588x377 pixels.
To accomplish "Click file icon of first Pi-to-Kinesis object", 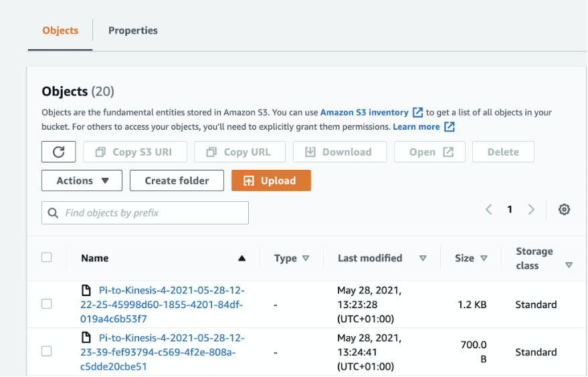I will pyautogui.click(x=86, y=291).
